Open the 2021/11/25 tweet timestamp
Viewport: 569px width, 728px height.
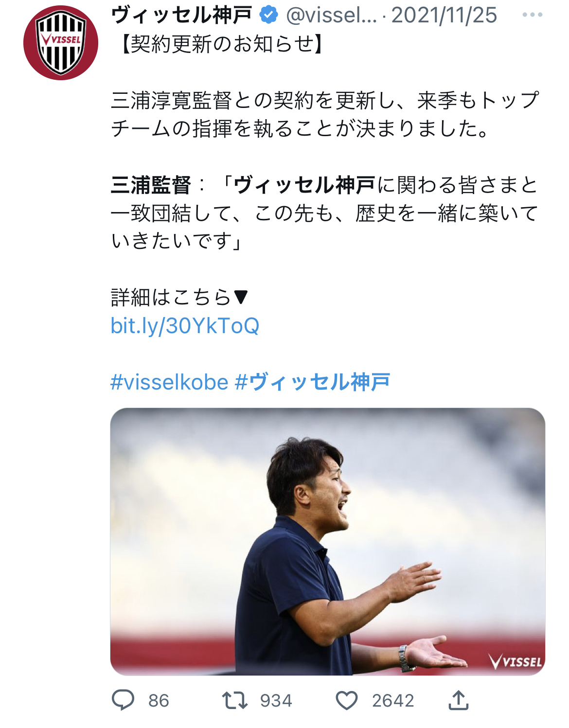(x=444, y=15)
